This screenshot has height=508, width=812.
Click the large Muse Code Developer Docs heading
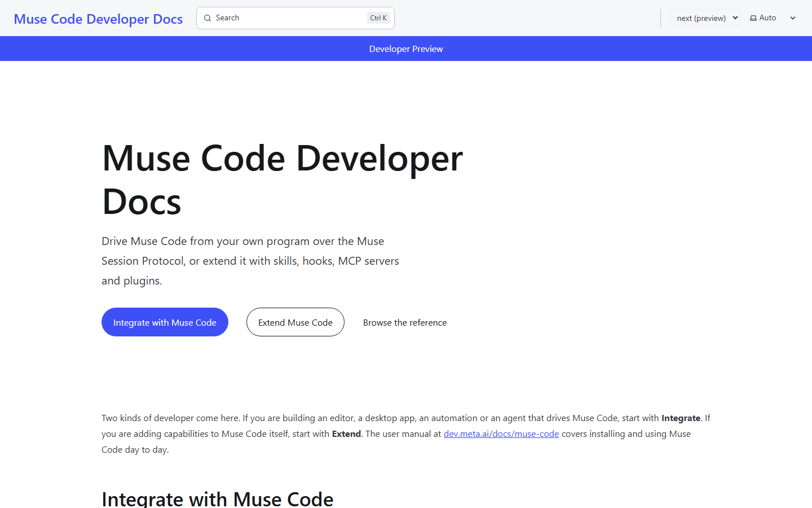point(283,179)
